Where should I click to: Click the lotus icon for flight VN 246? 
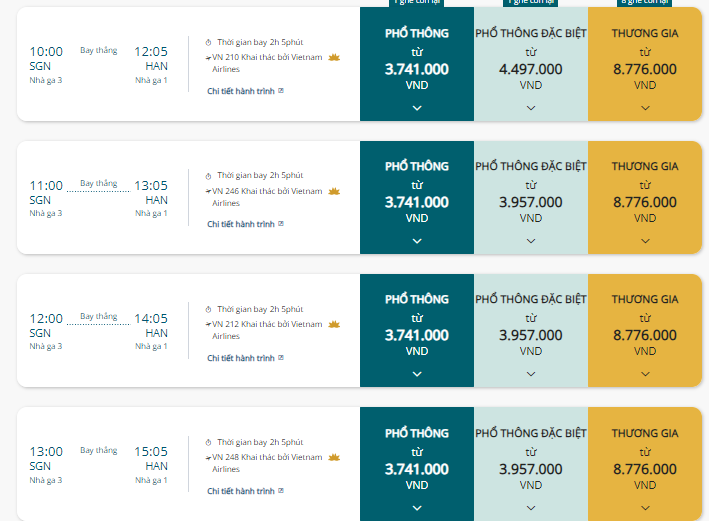(x=334, y=191)
